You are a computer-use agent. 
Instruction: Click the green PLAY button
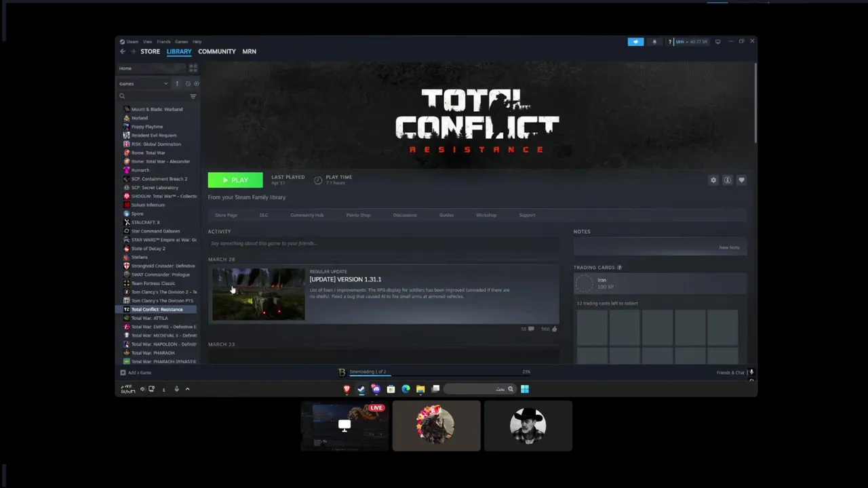[x=235, y=180]
